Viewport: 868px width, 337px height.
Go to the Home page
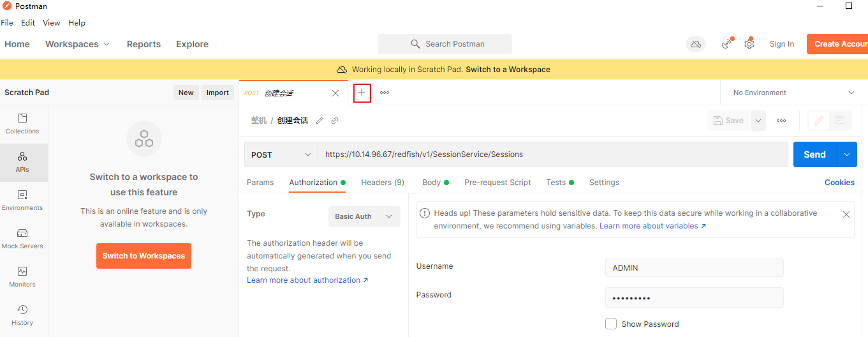[x=17, y=44]
